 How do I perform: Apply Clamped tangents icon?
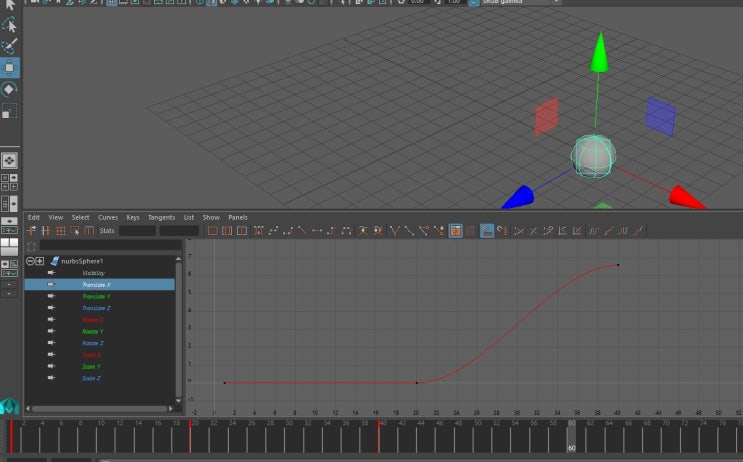click(288, 231)
